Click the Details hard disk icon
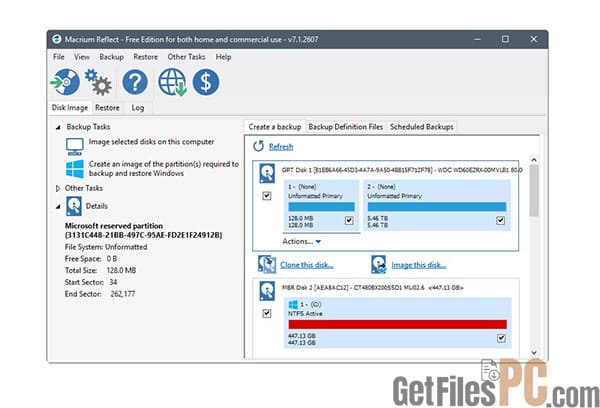 (73, 206)
